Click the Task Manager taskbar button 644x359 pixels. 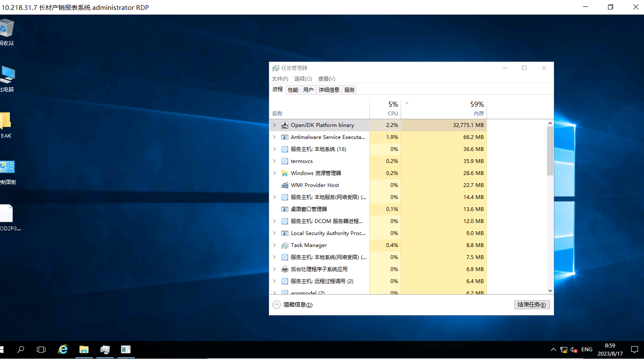tap(105, 350)
